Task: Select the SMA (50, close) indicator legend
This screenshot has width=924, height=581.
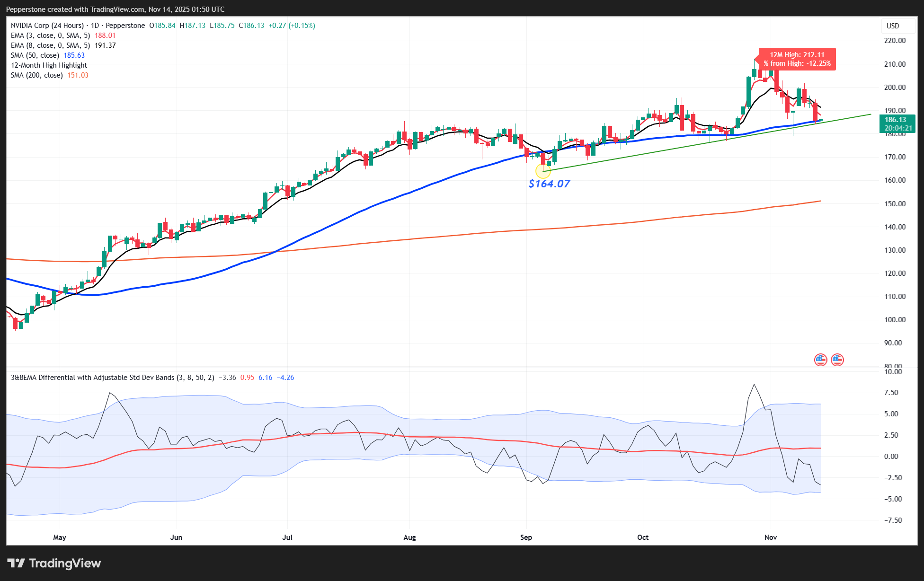Action: [x=35, y=55]
